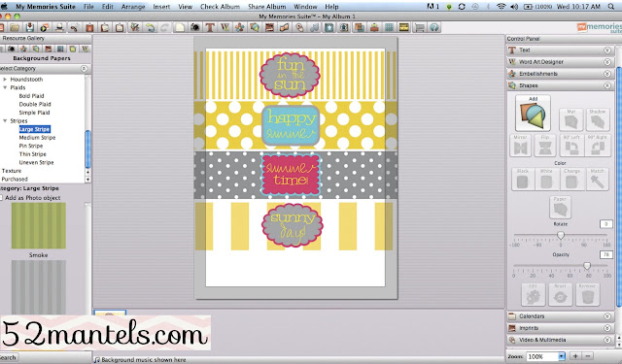Click the Opacity value field
This screenshot has height=364, width=622.
(605, 254)
